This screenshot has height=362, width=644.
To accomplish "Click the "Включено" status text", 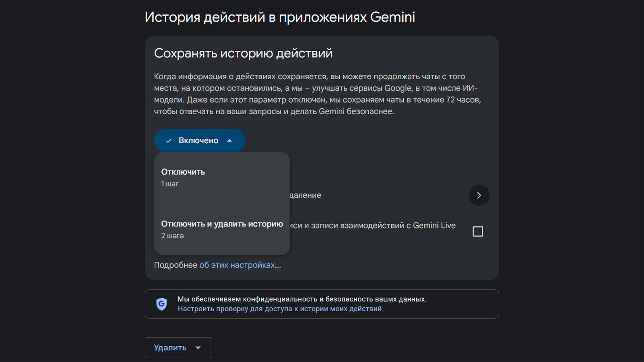I will click(x=198, y=141).
